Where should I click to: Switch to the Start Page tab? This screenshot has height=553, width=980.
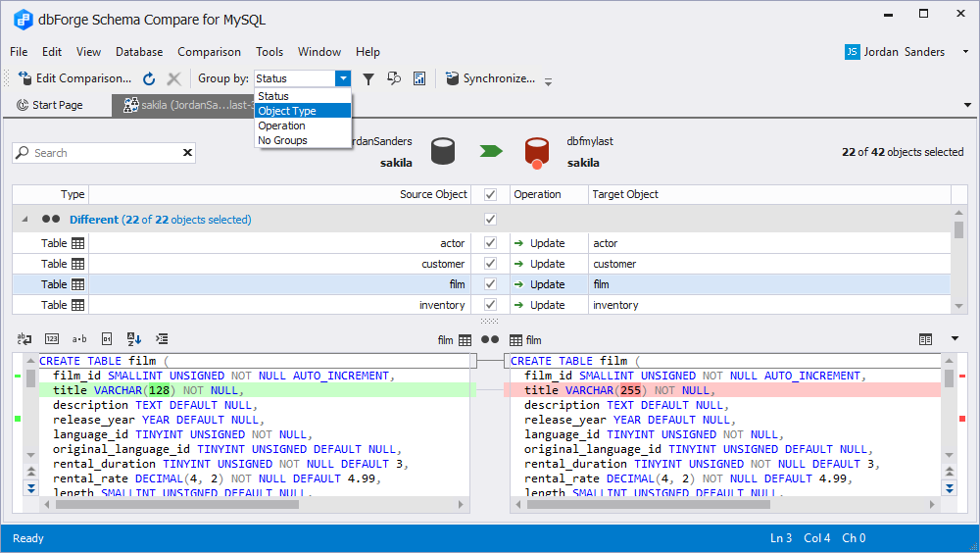tap(50, 105)
